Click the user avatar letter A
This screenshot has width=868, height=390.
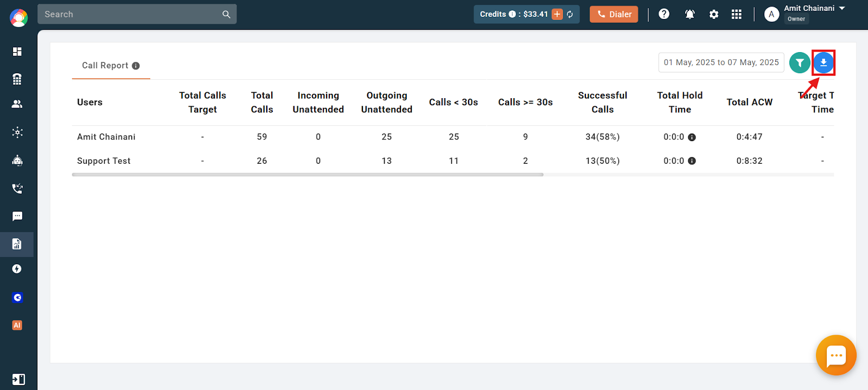click(x=771, y=15)
